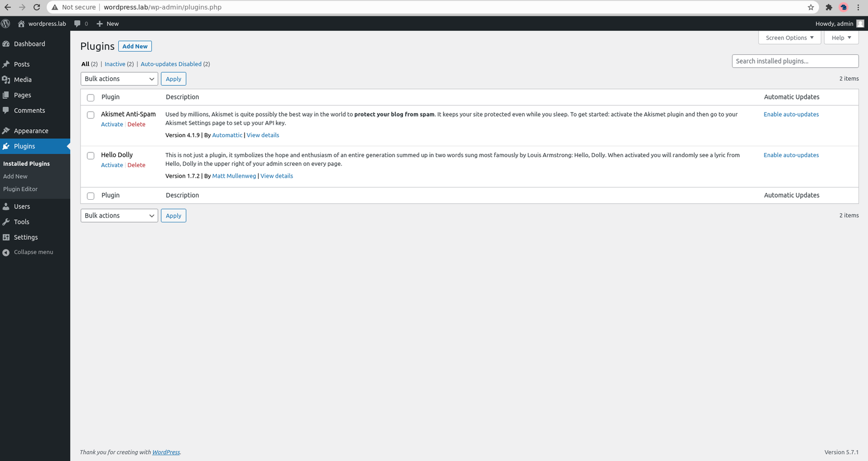Check the select-all checkbox in table header
This screenshot has width=868, height=461.
90,98
